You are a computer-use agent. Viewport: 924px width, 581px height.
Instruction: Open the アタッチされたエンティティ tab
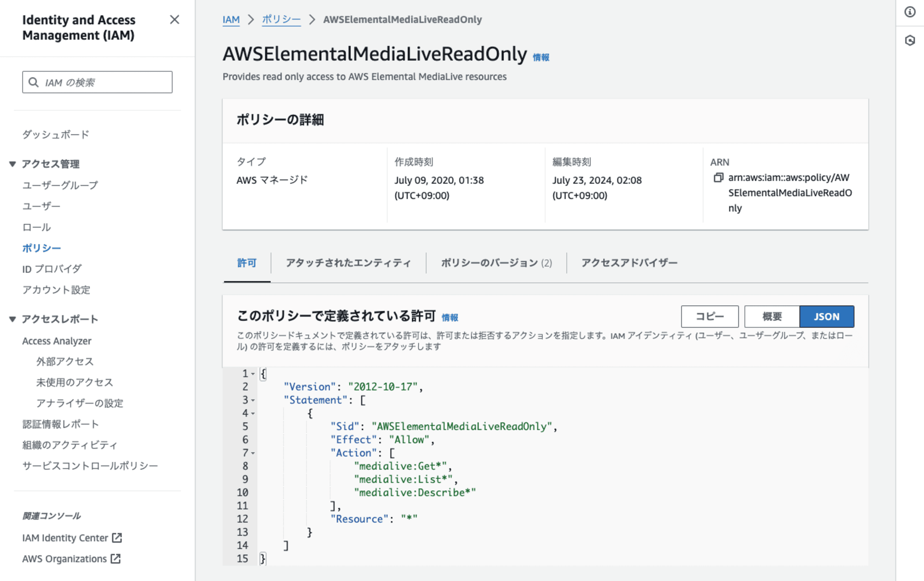pyautogui.click(x=348, y=263)
